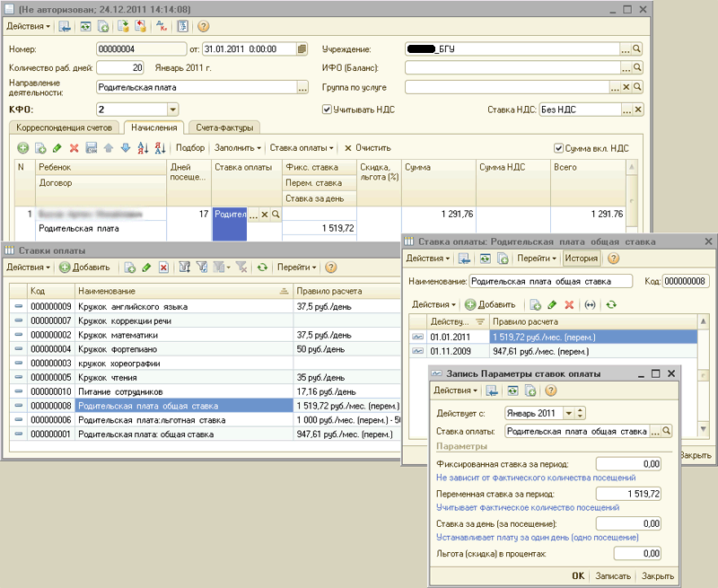Refresh the Ставки оплаты list
This screenshot has width=718, height=588.
262,268
